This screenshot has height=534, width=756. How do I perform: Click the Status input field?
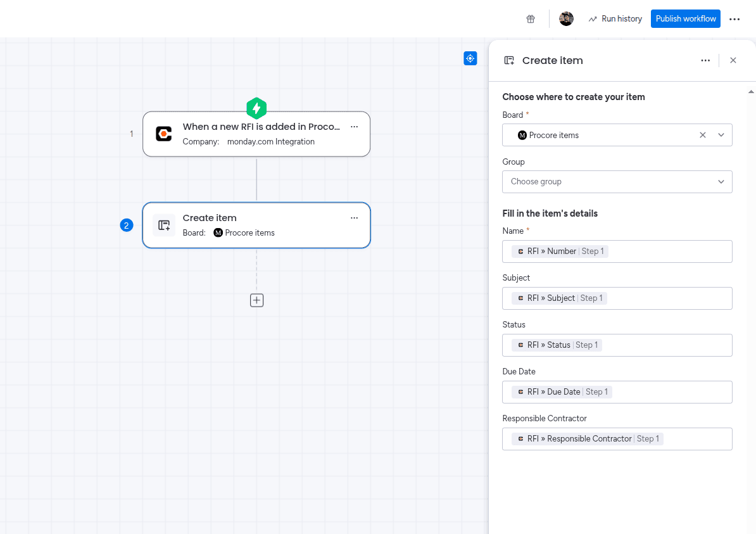[617, 345]
